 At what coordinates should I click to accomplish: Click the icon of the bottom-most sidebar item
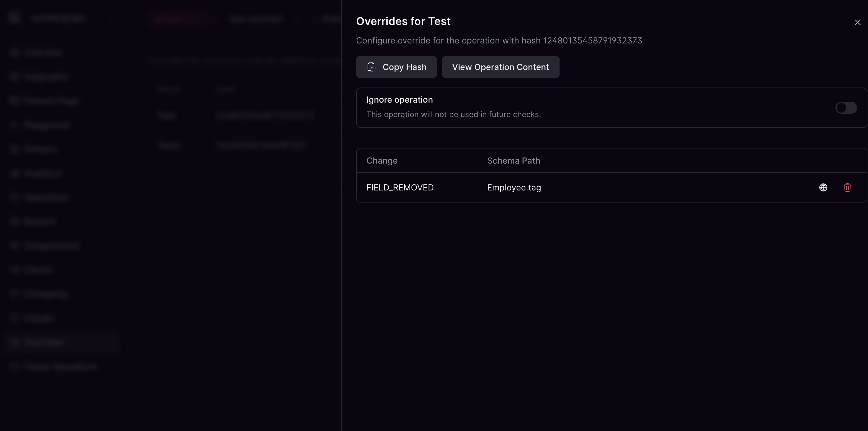pos(14,366)
